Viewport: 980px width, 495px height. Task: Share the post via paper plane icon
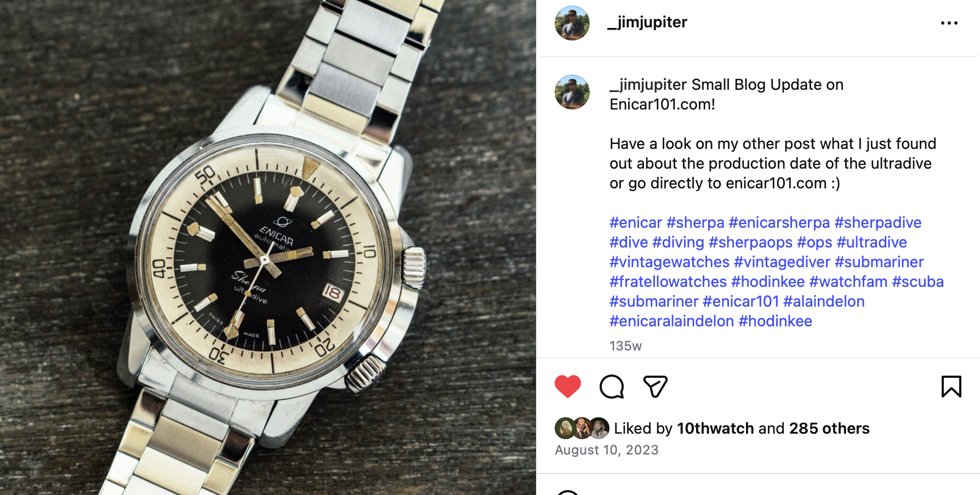click(x=655, y=387)
